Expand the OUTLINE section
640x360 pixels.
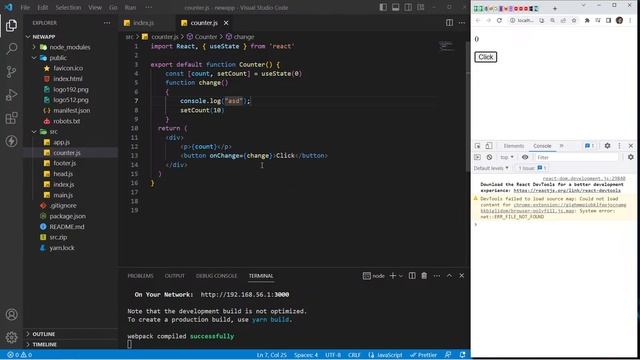coord(43,334)
